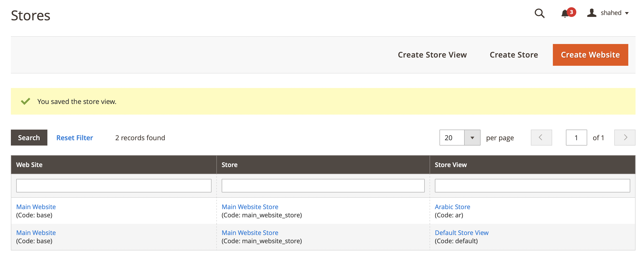Go to next page using right chevron
Image resolution: width=644 pixels, height=264 pixels.
[x=625, y=138]
